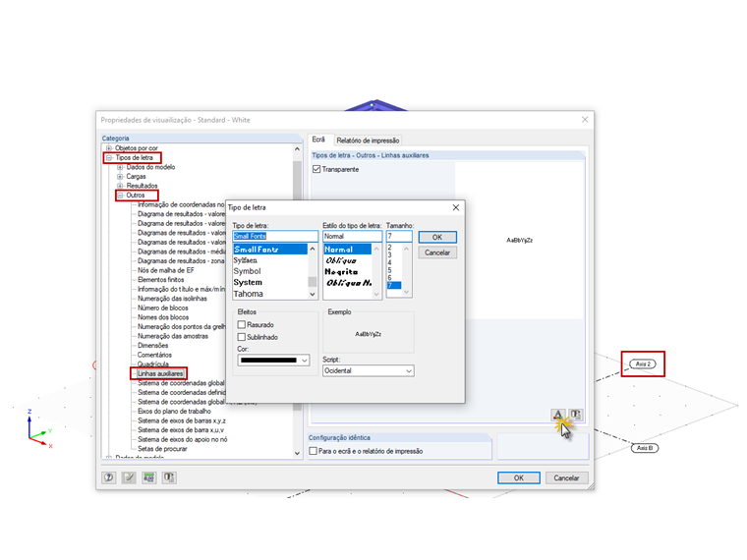Select the Número de blocos item
747x560 pixels.
(x=163, y=308)
